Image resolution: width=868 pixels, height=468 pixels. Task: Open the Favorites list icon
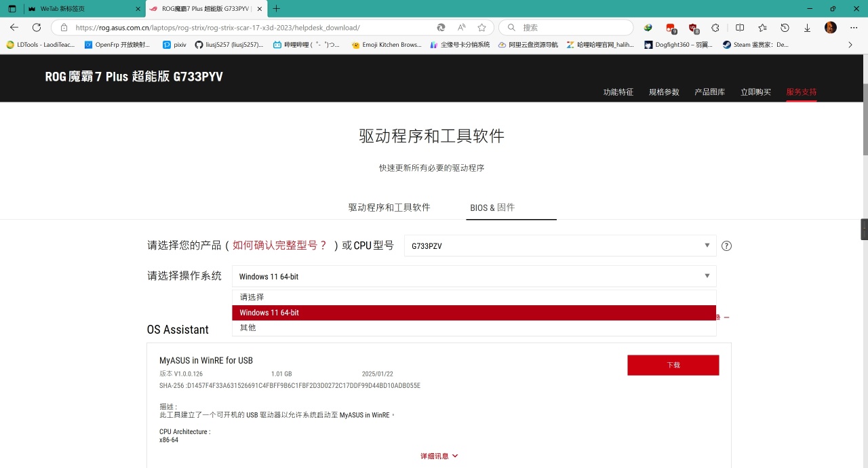762,28
